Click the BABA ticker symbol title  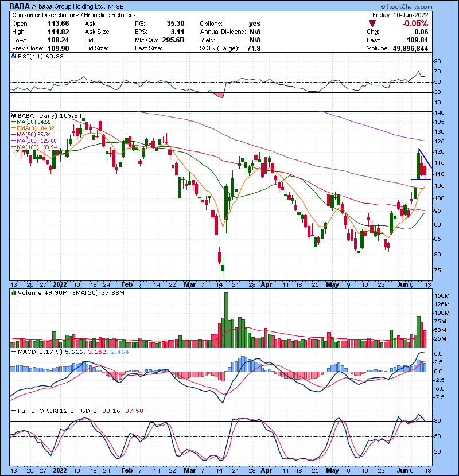[x=20, y=6]
